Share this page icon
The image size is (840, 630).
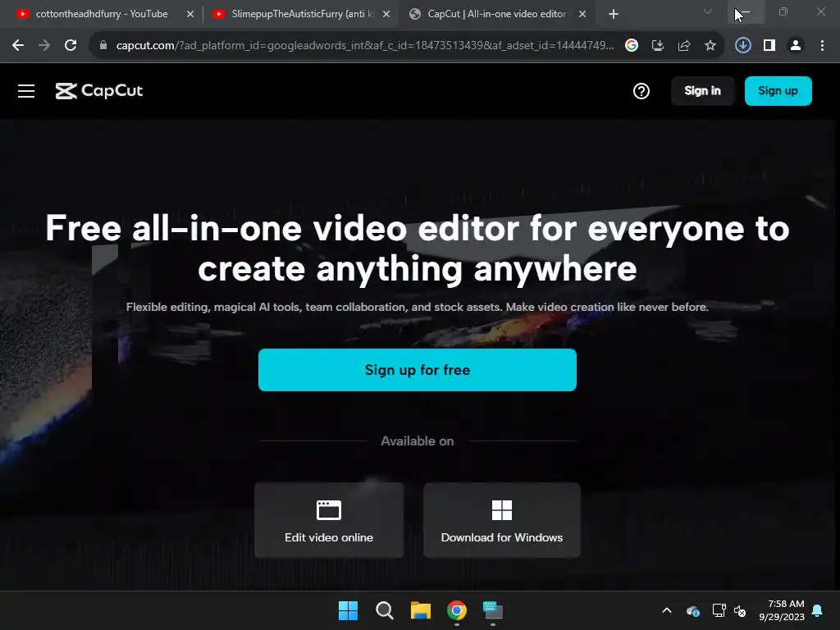684,46
